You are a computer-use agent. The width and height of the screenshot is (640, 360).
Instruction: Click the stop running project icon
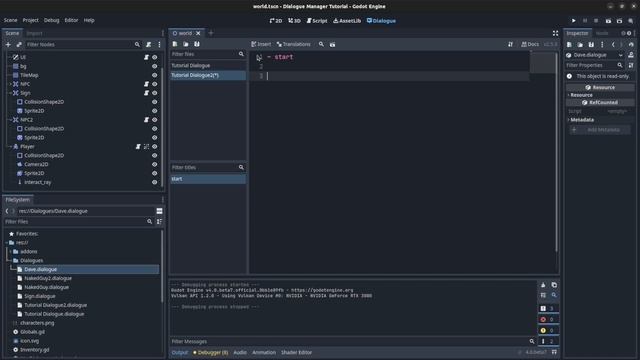(x=596, y=20)
